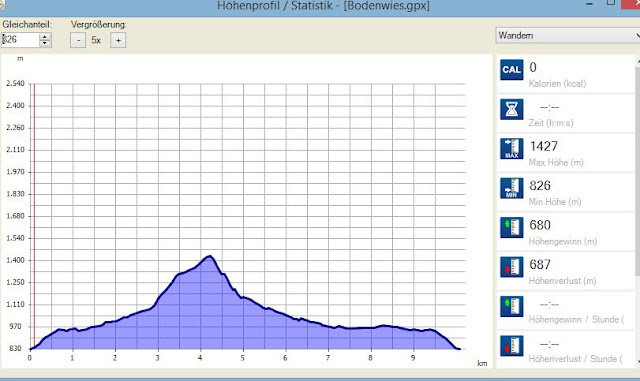The height and width of the screenshot is (381, 640).
Task: Select the 1427 max height value
Action: pyautogui.click(x=543, y=146)
